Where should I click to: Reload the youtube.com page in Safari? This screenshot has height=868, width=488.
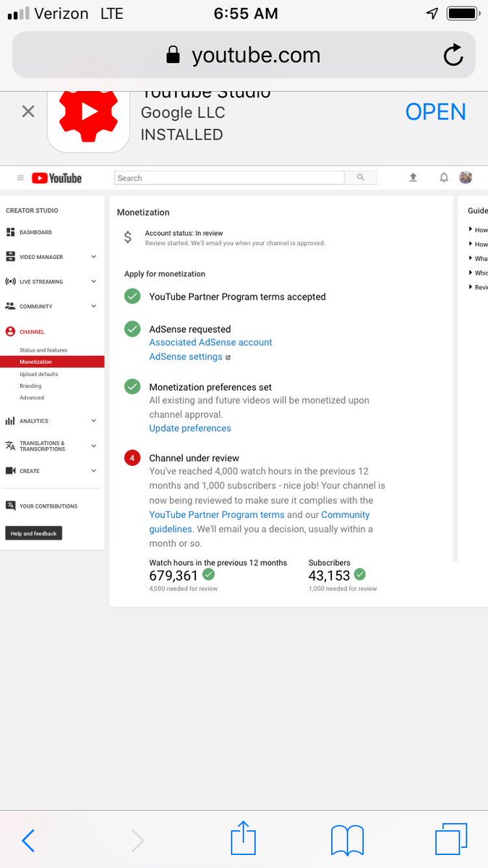pyautogui.click(x=453, y=55)
